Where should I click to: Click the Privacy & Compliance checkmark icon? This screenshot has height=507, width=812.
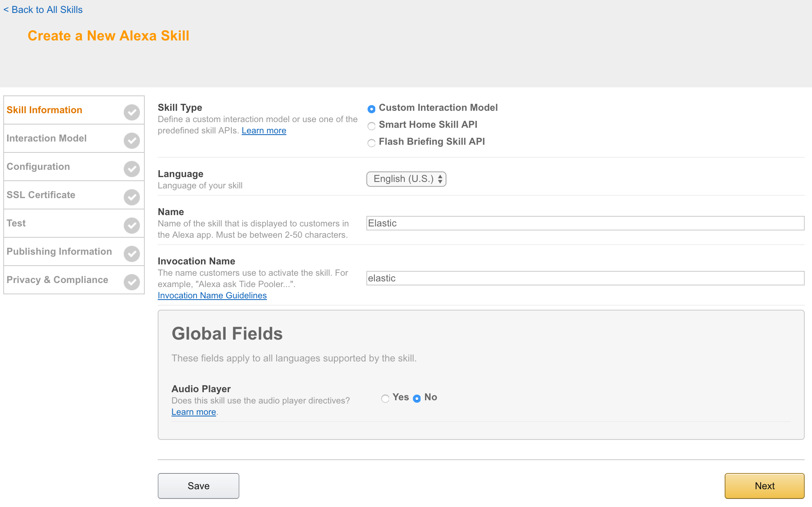(131, 282)
